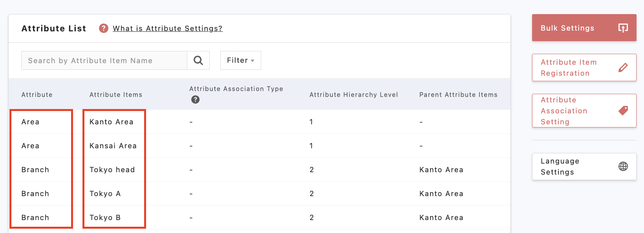Open Attribute Association Setting

pos(564,111)
